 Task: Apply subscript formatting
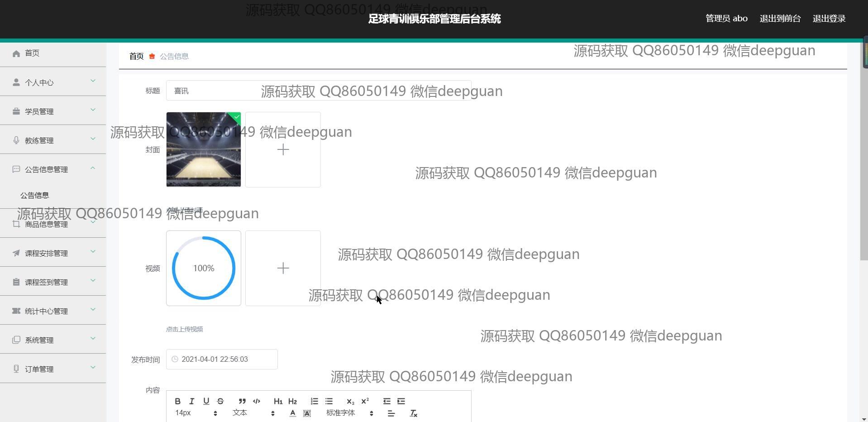coord(350,401)
